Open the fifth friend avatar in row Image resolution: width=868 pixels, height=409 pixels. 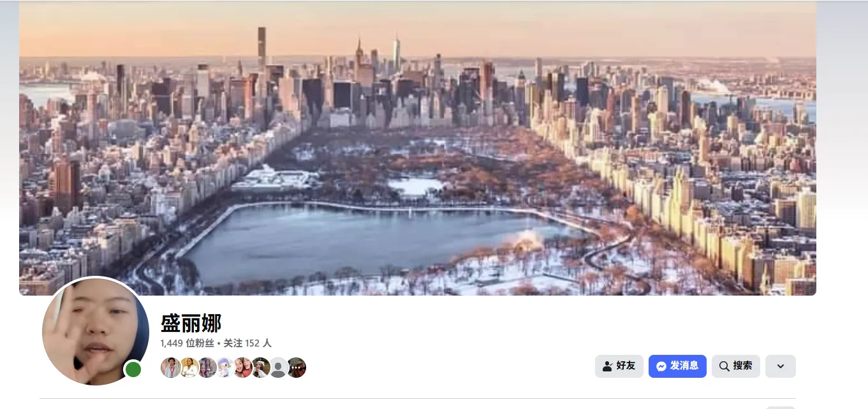click(242, 368)
